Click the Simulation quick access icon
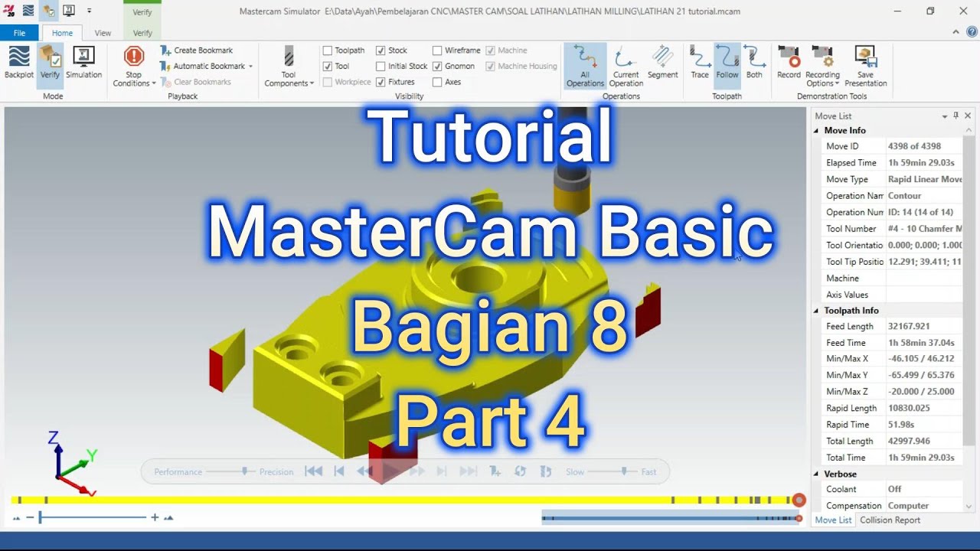Image resolution: width=980 pixels, height=551 pixels. (x=69, y=11)
